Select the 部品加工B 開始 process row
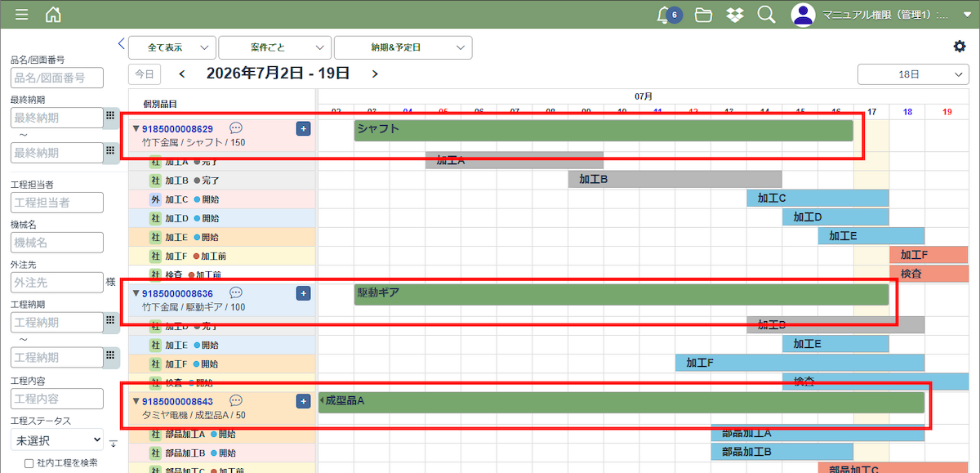This screenshot has height=473, width=980. tap(222, 453)
